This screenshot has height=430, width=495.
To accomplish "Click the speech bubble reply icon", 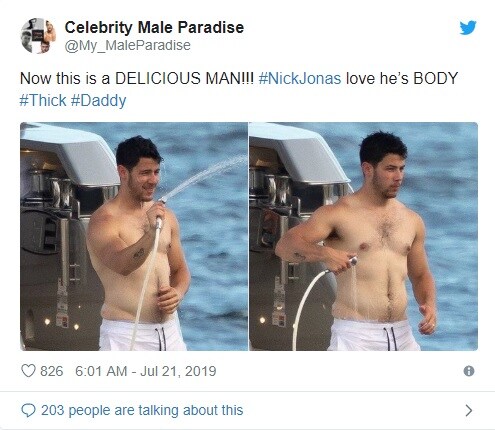I will click(x=28, y=410).
